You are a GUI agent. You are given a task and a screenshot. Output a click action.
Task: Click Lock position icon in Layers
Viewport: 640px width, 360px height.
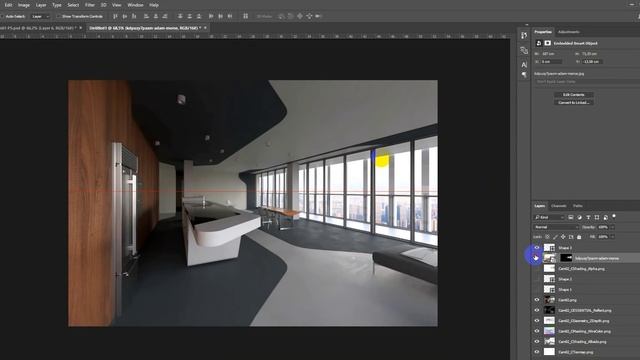click(x=563, y=237)
